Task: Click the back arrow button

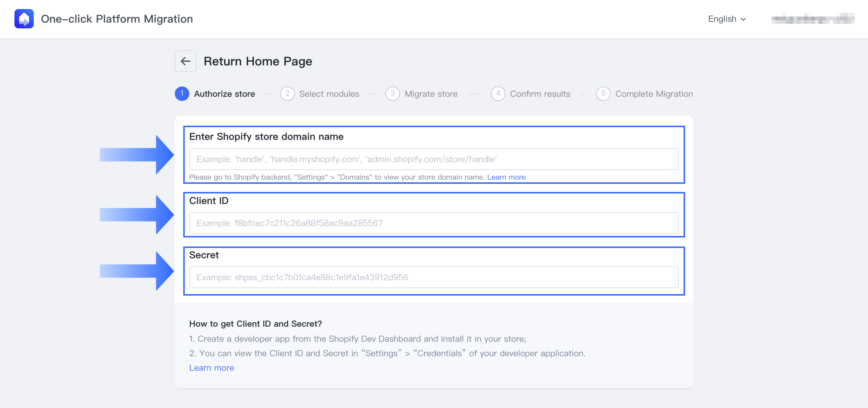Action: click(x=185, y=61)
